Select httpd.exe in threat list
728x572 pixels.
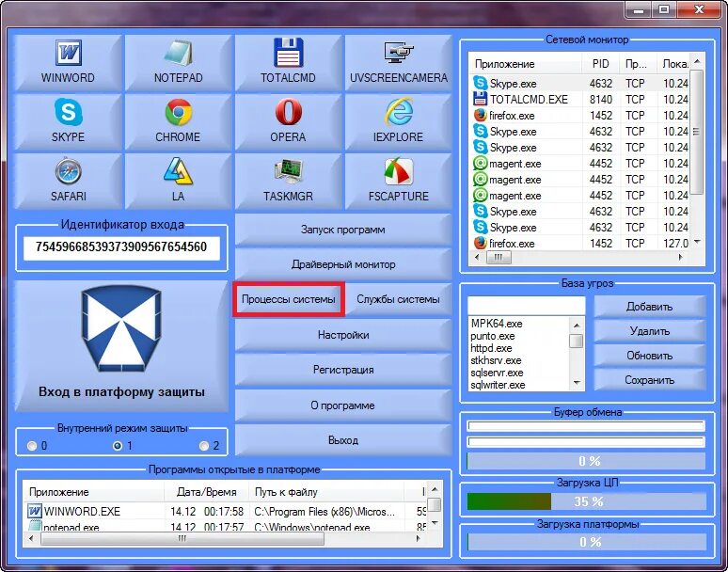519,348
